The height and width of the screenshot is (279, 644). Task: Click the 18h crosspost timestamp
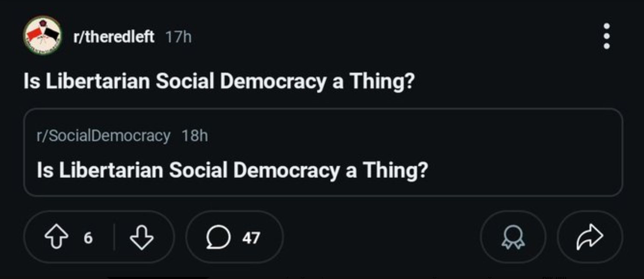(x=195, y=135)
